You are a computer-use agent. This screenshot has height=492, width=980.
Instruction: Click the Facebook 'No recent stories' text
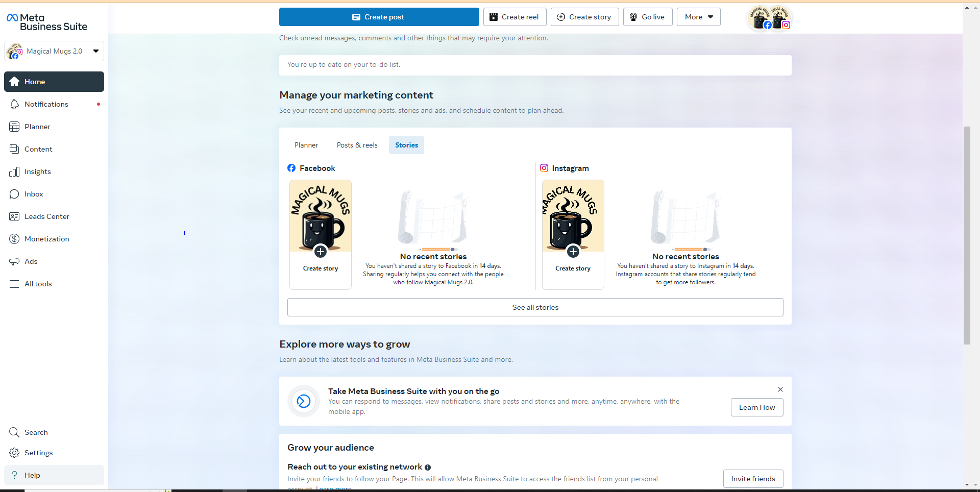click(433, 257)
